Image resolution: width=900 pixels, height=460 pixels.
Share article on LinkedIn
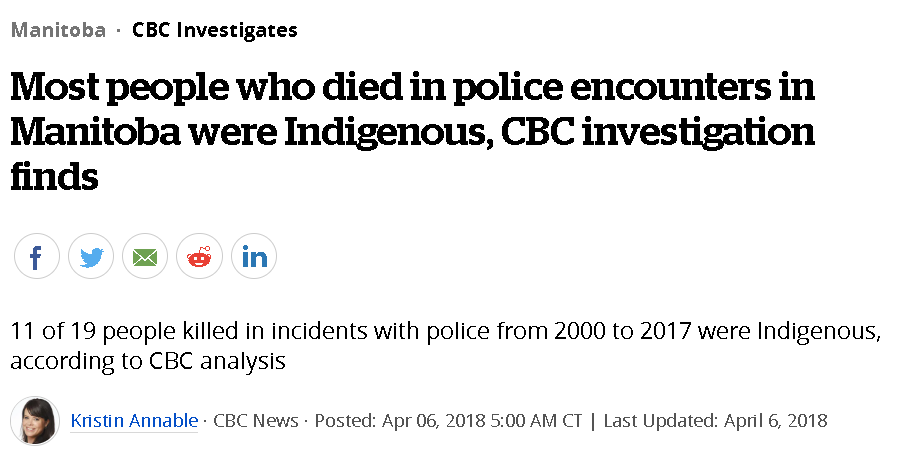pos(254,257)
